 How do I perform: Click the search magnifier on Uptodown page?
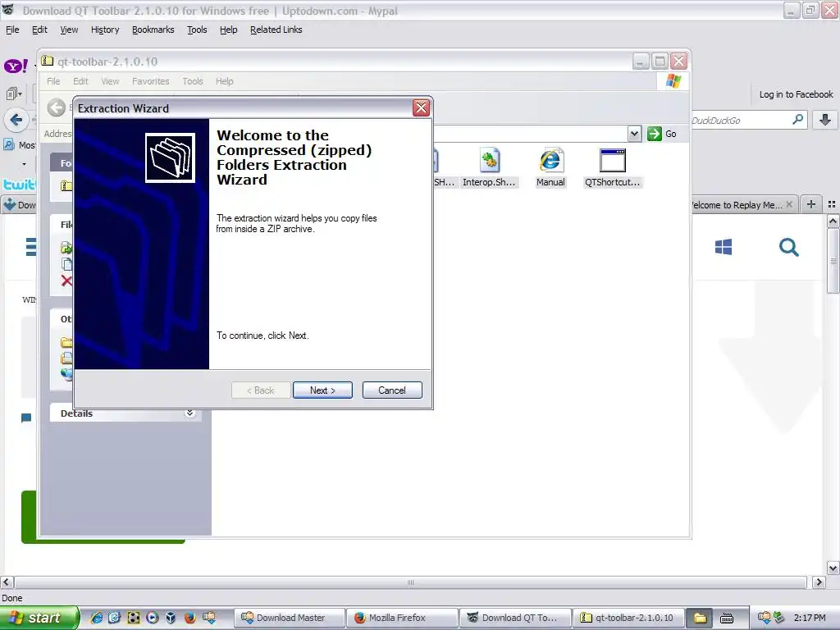click(788, 247)
